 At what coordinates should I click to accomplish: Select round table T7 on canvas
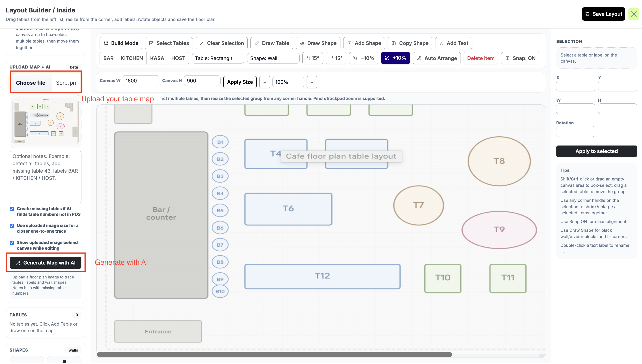click(418, 205)
